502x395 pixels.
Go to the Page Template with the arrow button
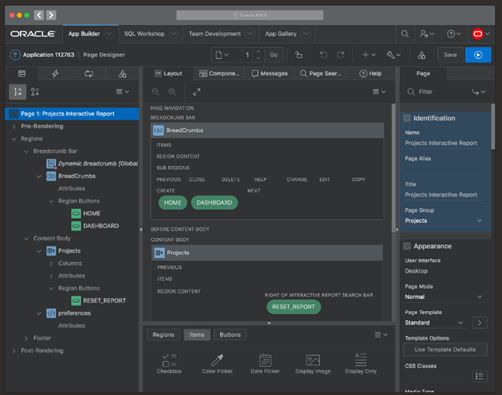(480, 323)
